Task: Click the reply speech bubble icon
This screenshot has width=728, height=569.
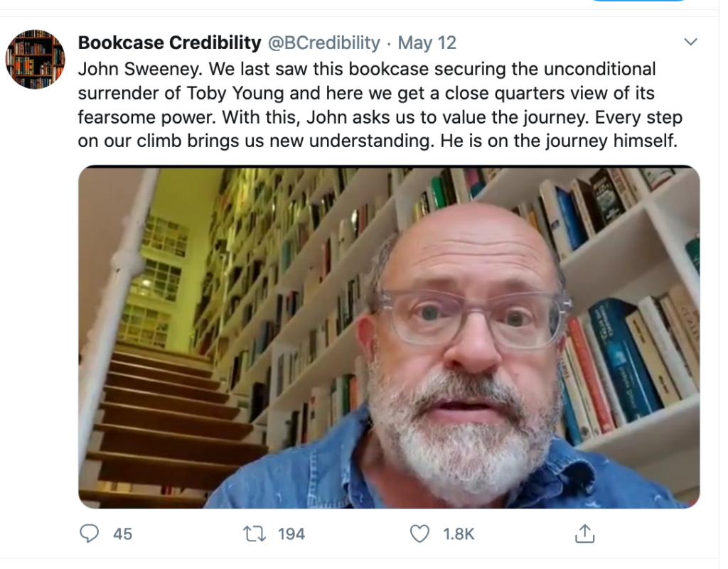Action: (x=88, y=533)
